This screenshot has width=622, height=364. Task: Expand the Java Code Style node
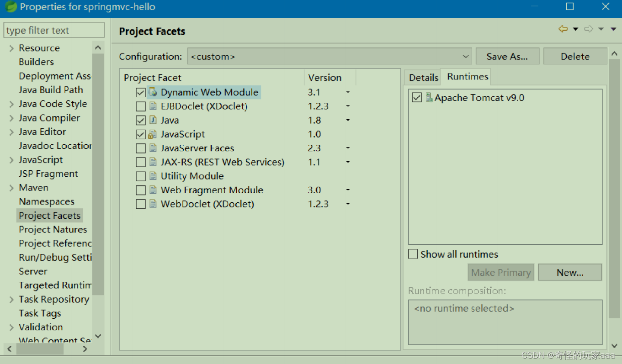click(11, 104)
